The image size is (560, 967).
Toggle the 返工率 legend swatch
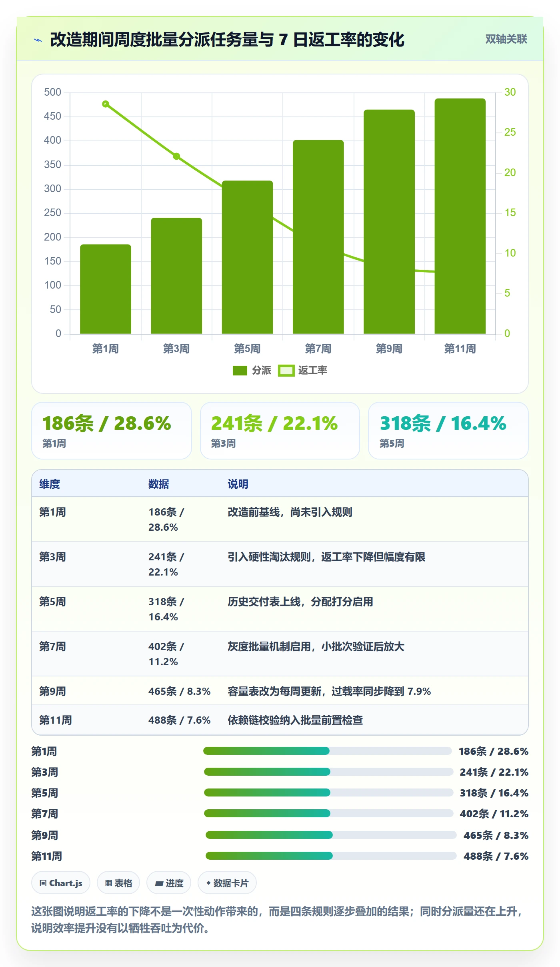(x=286, y=371)
